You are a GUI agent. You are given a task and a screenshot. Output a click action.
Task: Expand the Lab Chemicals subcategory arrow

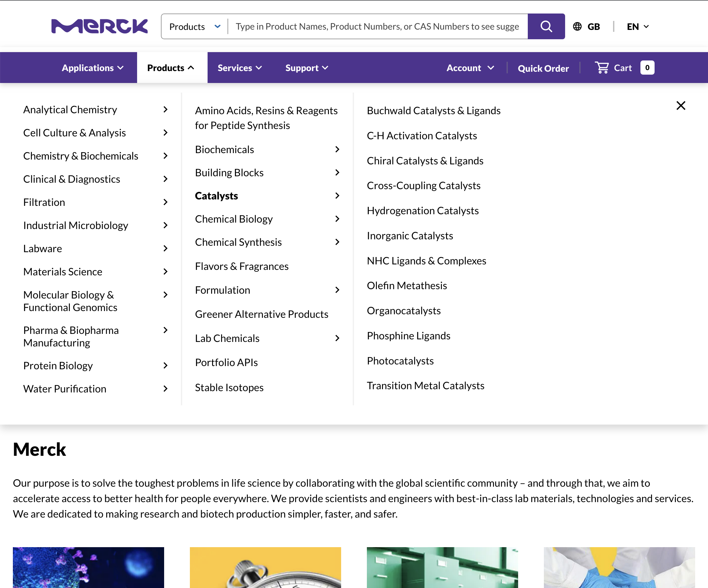pos(337,338)
